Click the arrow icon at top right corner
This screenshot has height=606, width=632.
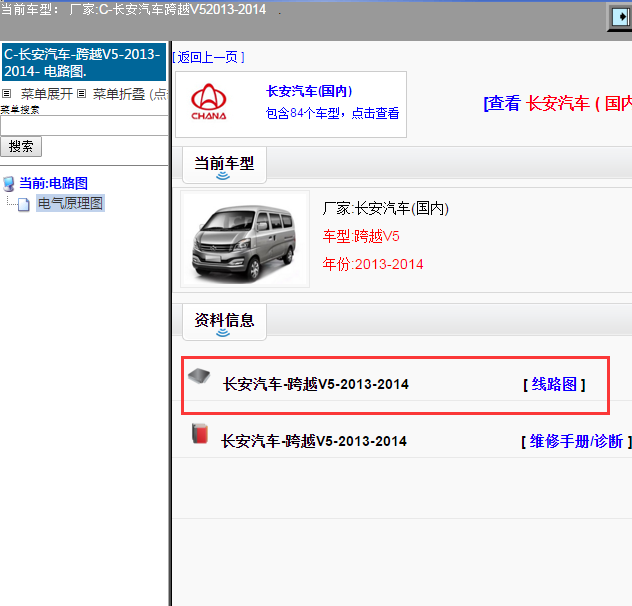click(620, 17)
